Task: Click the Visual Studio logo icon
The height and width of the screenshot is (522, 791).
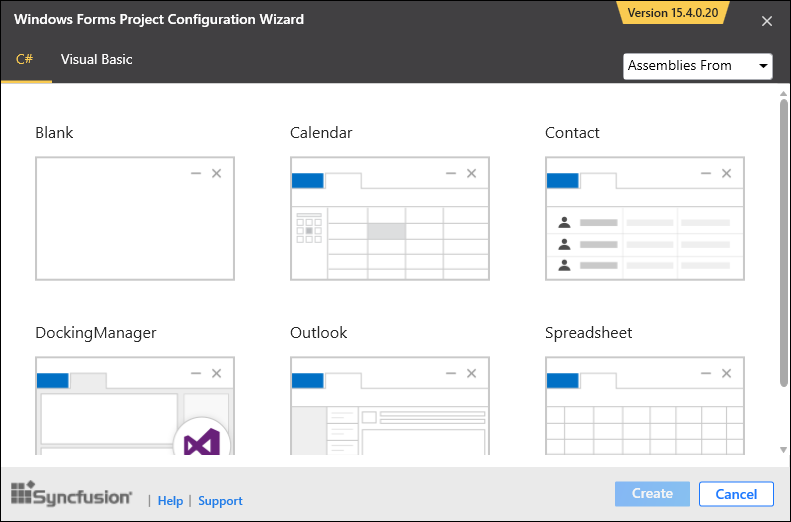Action: [x=202, y=442]
